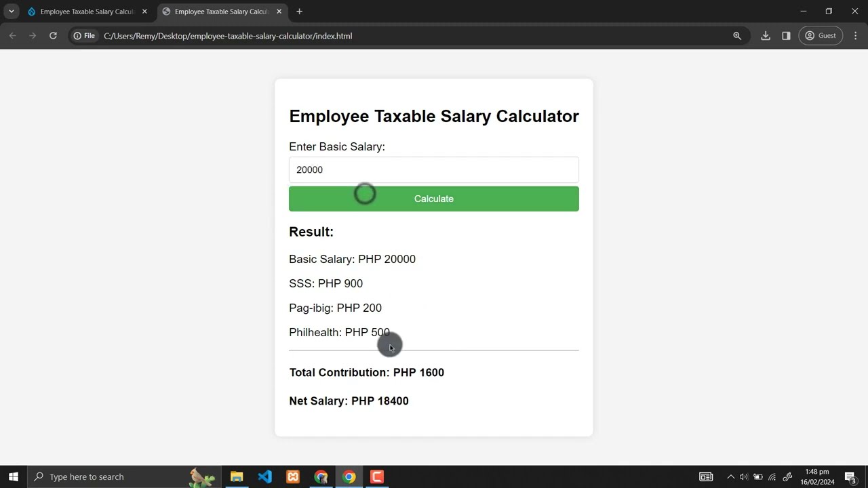Open the news widget icon in the taskbar
The width and height of the screenshot is (868, 488).
point(706,477)
